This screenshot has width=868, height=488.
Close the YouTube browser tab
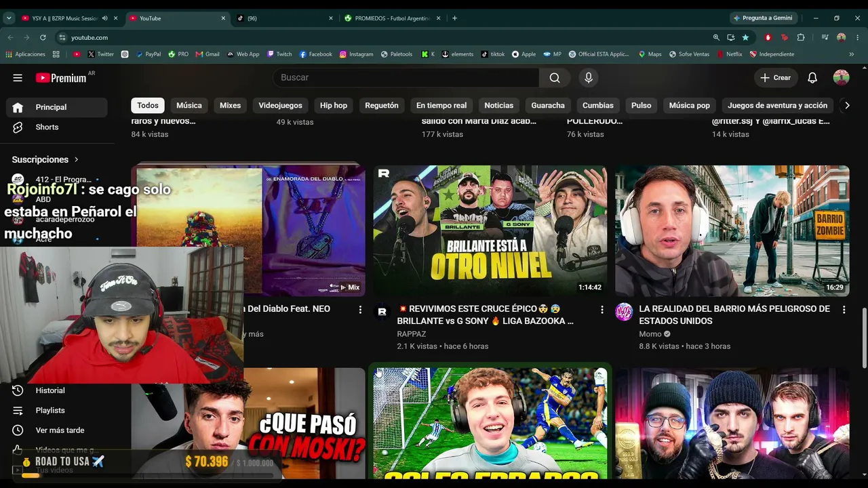223,18
